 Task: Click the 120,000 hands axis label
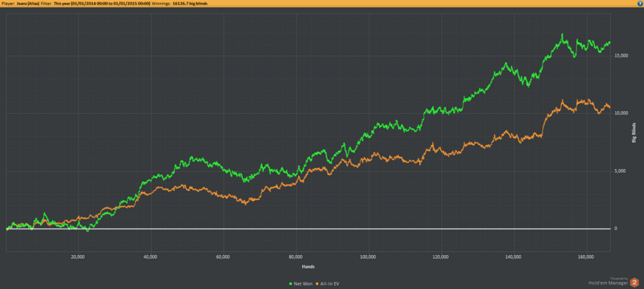441,257
